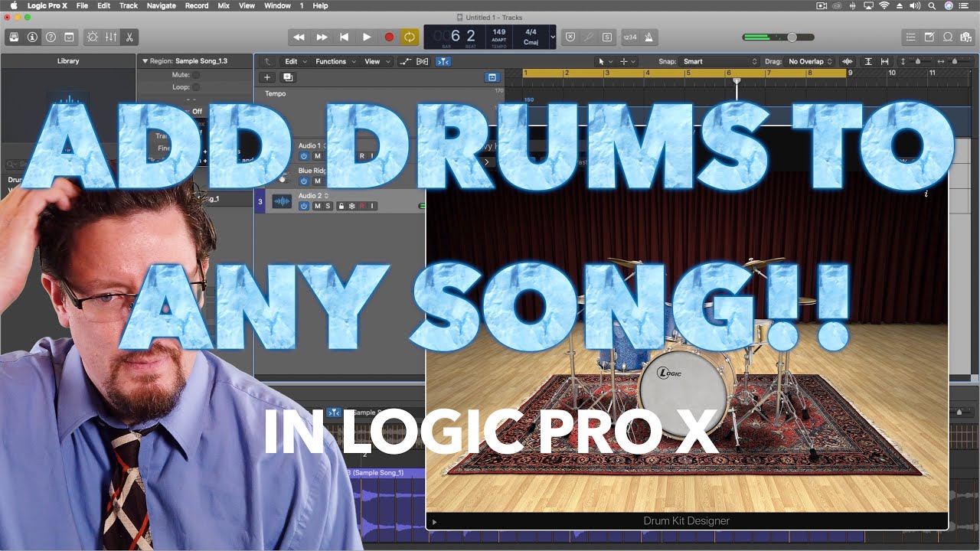Open the Mixer faders button
This screenshot has height=551, width=980.
click(x=111, y=37)
